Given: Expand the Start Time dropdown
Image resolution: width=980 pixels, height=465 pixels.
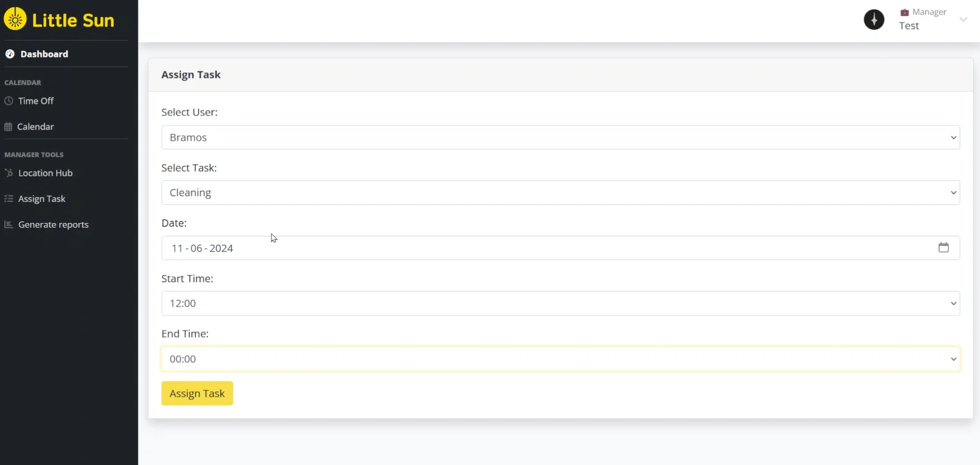Looking at the screenshot, I should click(560, 303).
